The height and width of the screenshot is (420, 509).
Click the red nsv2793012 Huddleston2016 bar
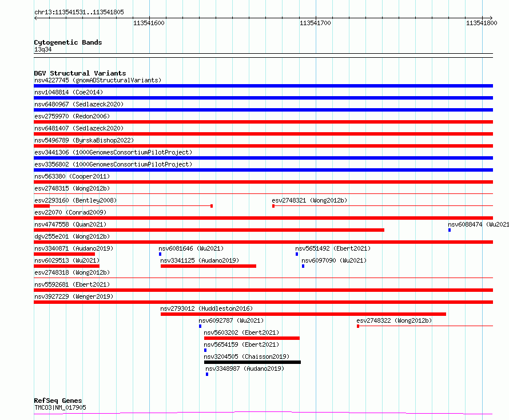tap(303, 314)
